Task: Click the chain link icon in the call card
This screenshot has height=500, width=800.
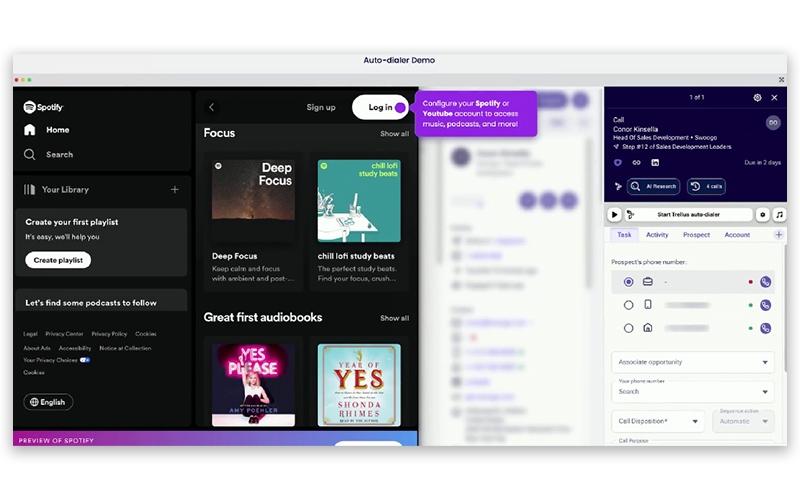Action: [636, 163]
